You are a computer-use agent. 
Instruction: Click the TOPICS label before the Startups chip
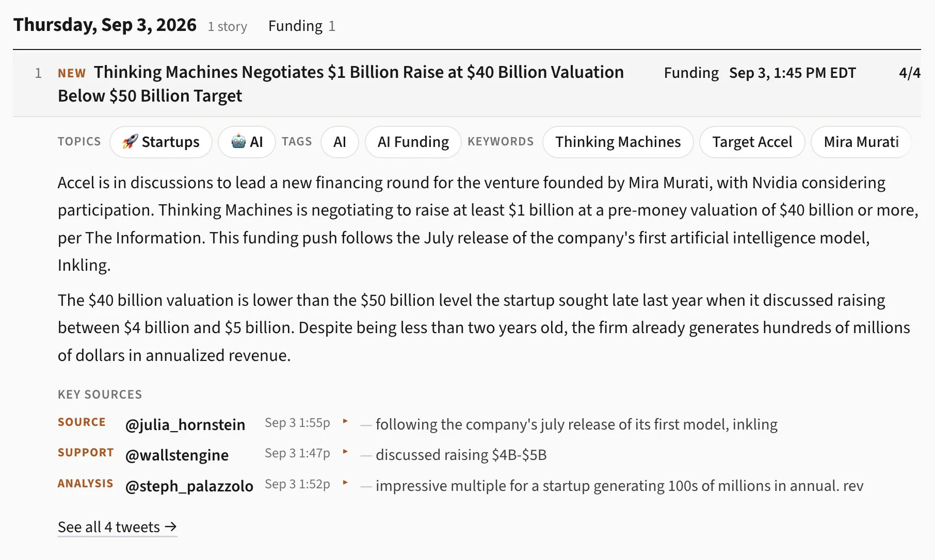click(x=79, y=142)
